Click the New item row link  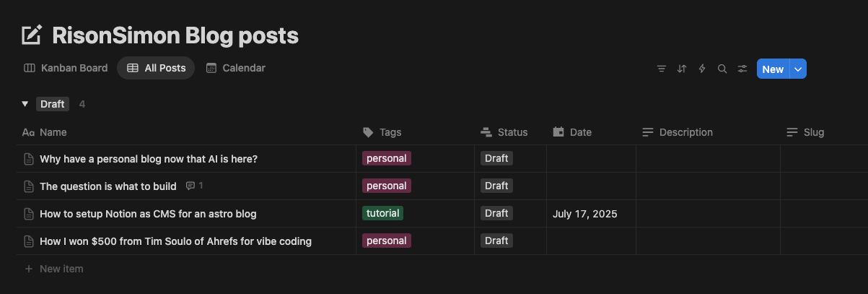point(61,269)
